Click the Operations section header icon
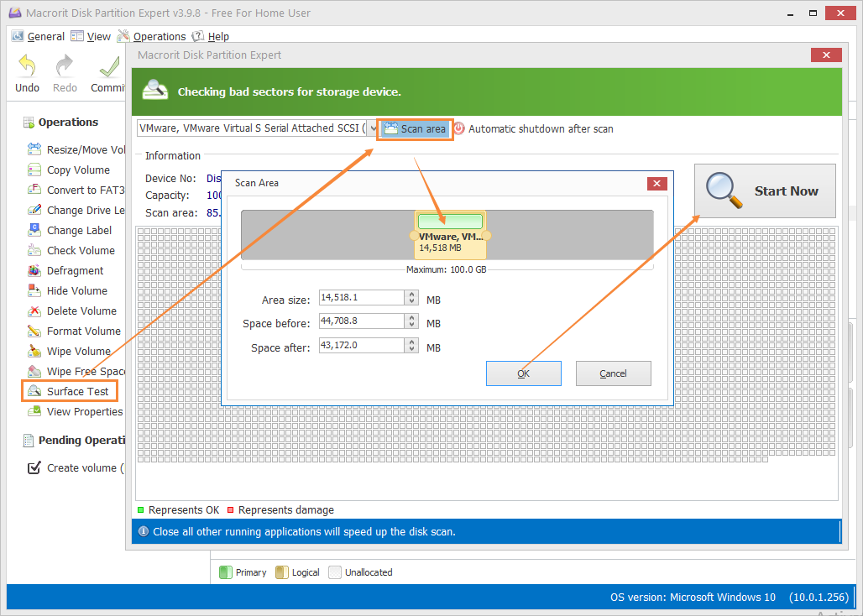Screen dimensions: 863x616 [x=29, y=122]
